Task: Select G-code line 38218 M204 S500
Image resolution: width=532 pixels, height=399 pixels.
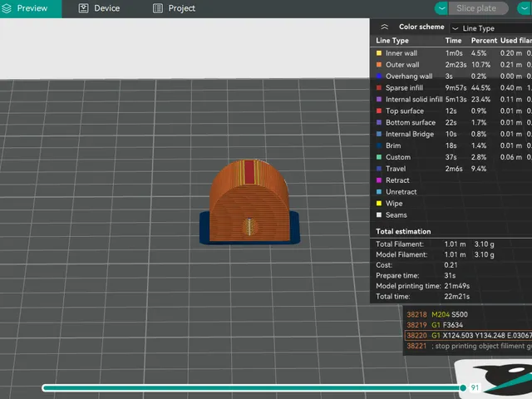Action: (x=437, y=314)
